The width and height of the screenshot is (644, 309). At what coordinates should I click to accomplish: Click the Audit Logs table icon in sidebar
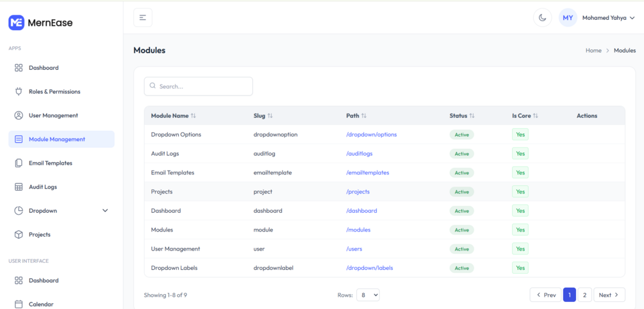(19, 187)
